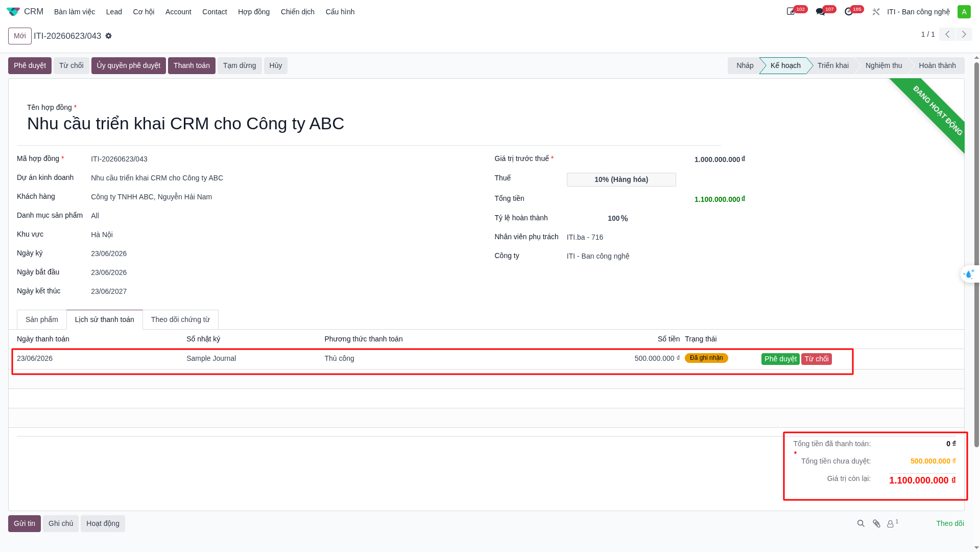Viewport: 980px width, 552px height.
Task: Click the Gửi tin chatter button
Action: (25, 523)
